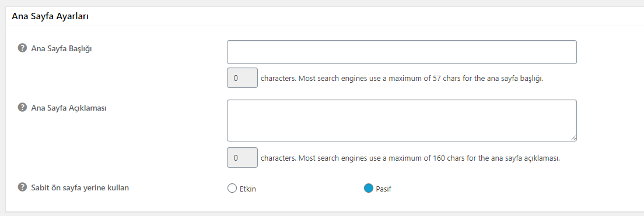The height and width of the screenshot is (216, 644).
Task: Click the title character counter box
Action: tap(242, 78)
